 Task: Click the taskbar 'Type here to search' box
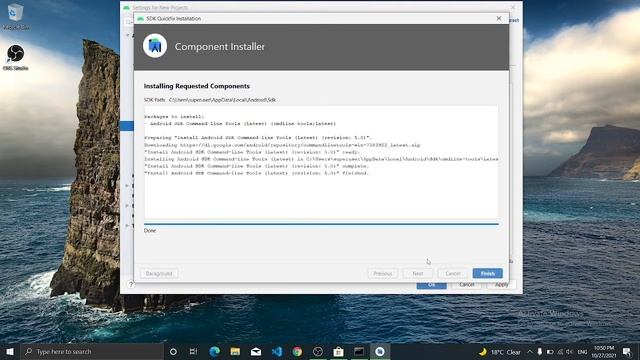pos(92,351)
